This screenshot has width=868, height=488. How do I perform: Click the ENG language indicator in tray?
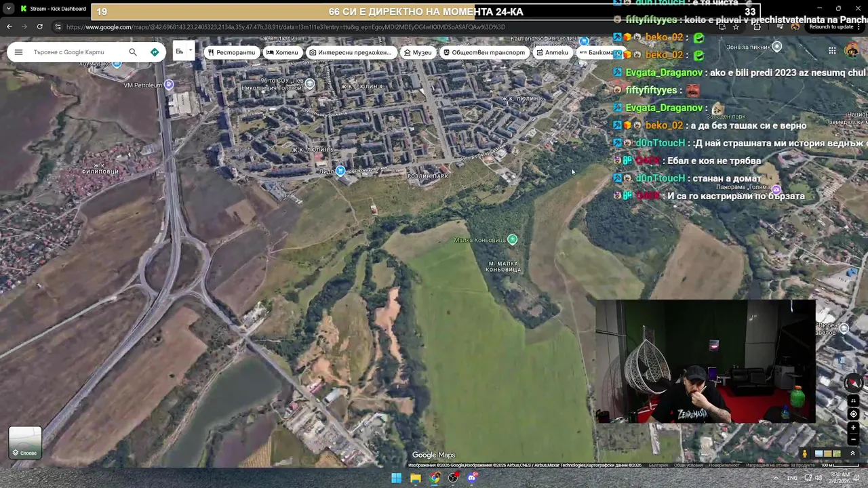tap(792, 478)
